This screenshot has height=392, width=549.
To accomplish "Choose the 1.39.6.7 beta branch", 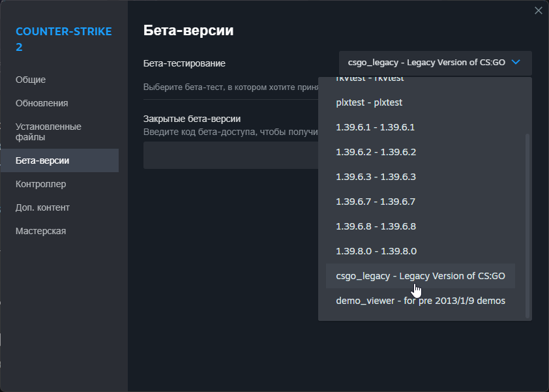I will tap(420, 202).
